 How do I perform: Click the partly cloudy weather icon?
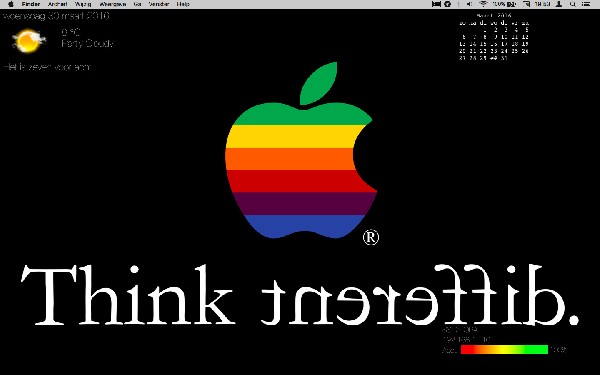point(28,41)
